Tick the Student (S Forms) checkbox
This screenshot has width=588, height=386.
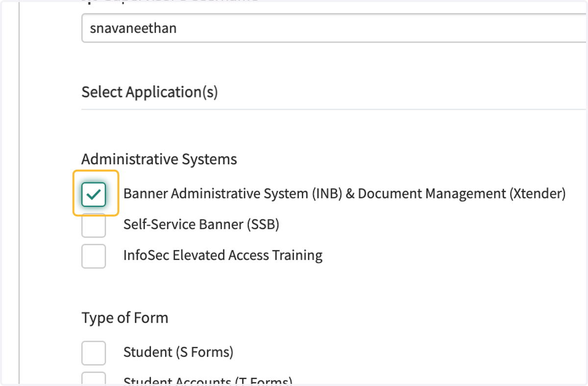(x=94, y=353)
